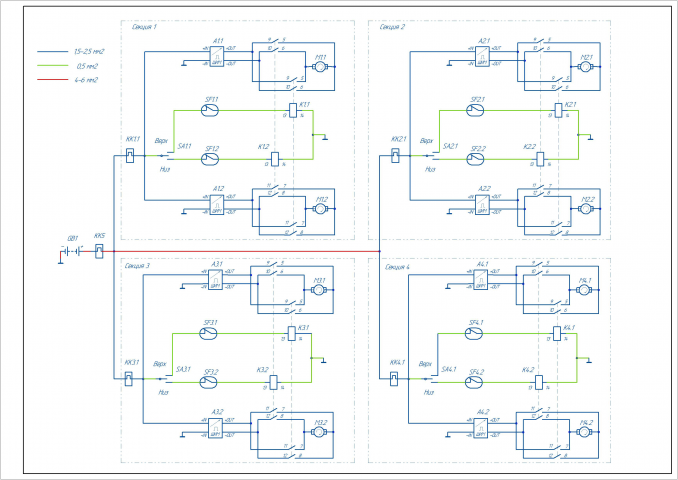Click the green 0.5 mm2 legend line

pyautogui.click(x=52, y=66)
